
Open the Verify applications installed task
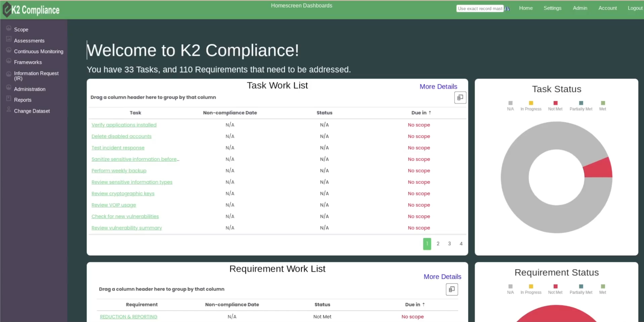tap(124, 125)
